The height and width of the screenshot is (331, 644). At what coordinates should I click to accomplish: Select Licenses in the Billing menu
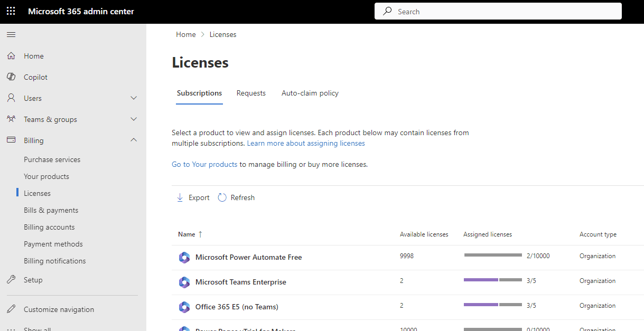(x=37, y=193)
